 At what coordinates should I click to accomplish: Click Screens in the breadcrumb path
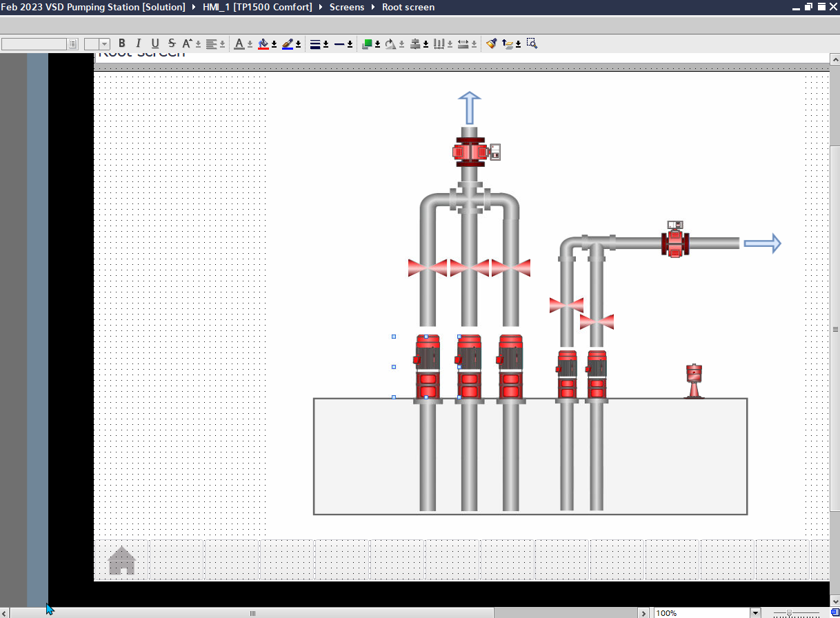coord(346,7)
